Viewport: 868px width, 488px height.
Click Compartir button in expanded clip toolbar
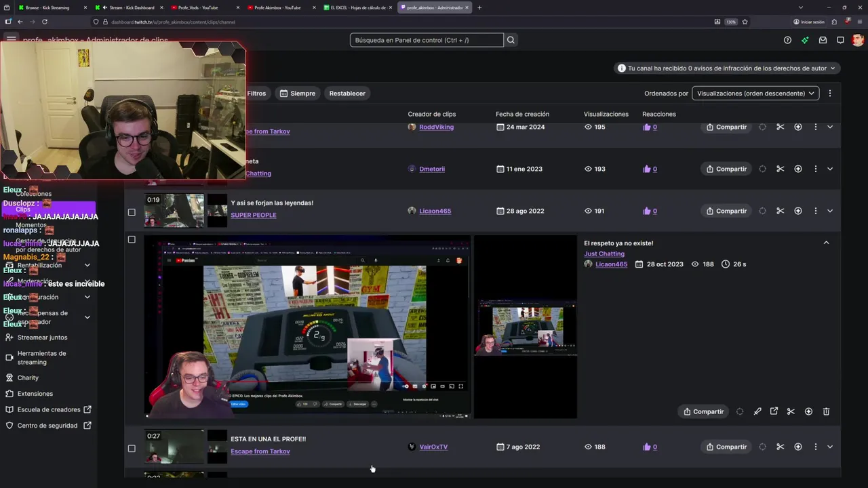[703, 411]
